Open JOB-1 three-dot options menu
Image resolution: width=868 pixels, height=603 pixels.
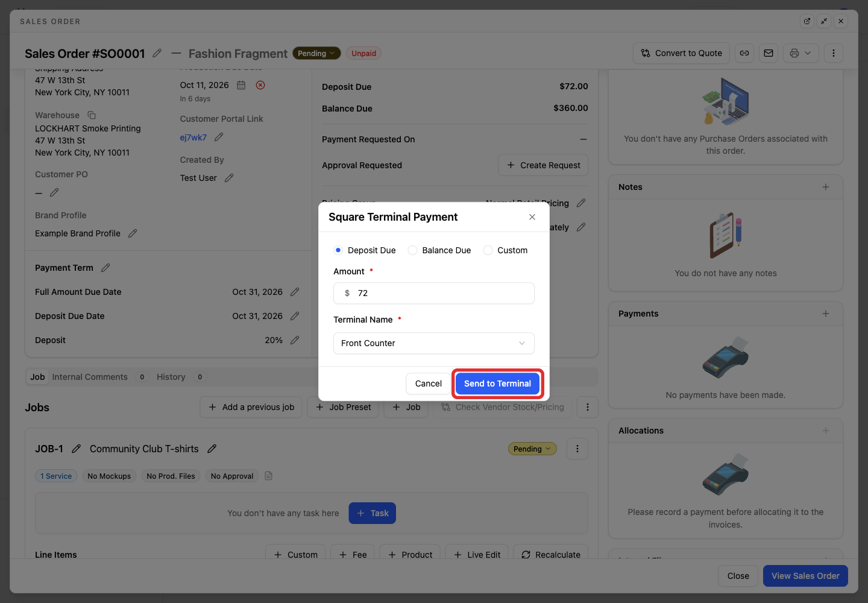click(577, 449)
